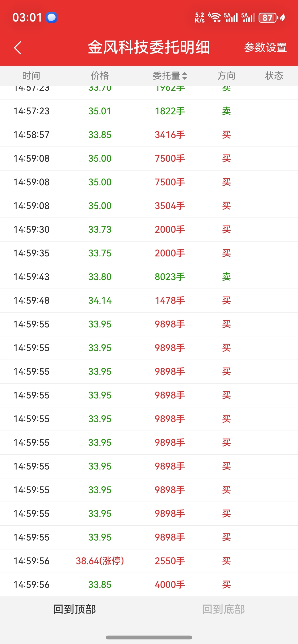This screenshot has height=644, width=298.
Task: Tap the Wi-Fi status icon
Action: click(215, 18)
